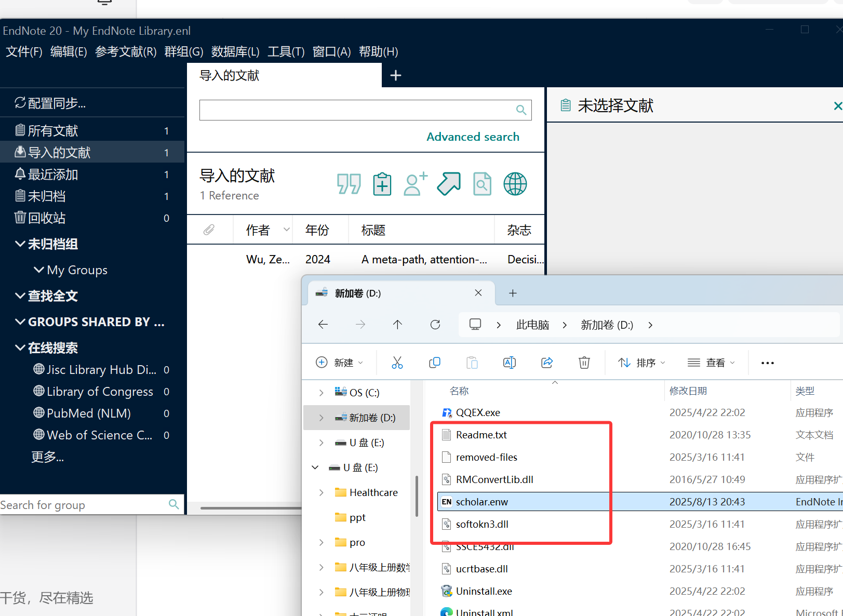The width and height of the screenshot is (843, 616).
Task: Click the Explorer Back arrow
Action: (323, 325)
